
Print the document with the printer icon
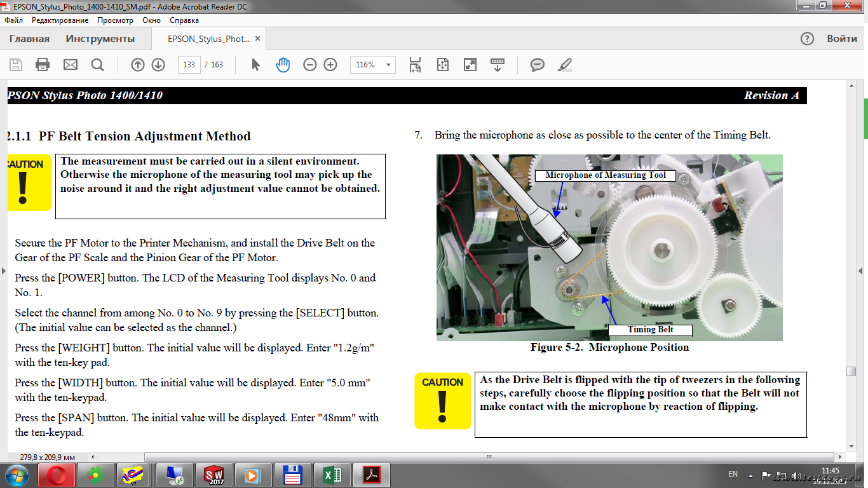[43, 65]
